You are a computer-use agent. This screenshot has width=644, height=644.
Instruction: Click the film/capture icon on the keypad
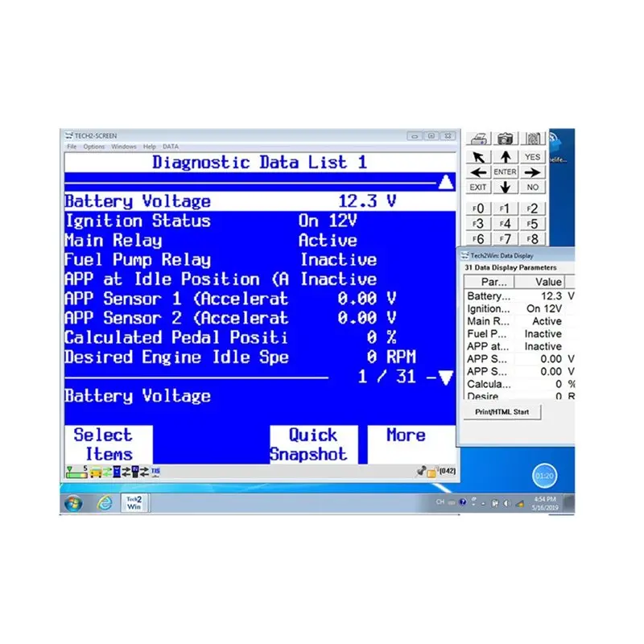click(533, 139)
